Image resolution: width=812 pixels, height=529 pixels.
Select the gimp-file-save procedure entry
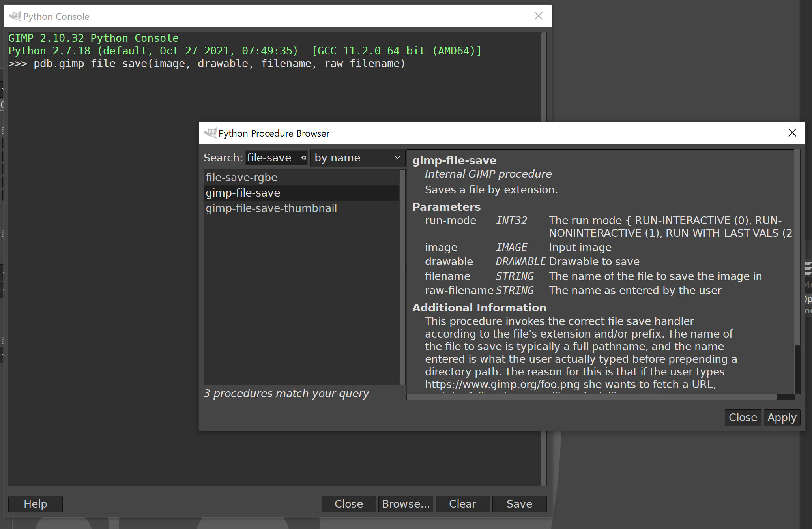click(x=243, y=193)
